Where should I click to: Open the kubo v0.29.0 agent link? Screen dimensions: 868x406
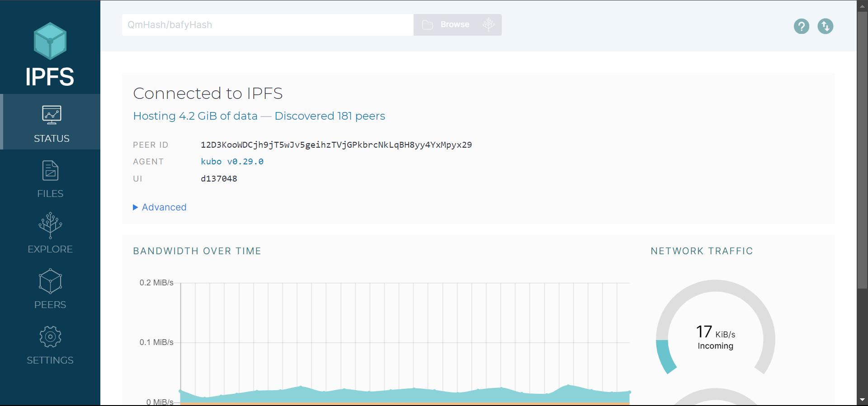pos(232,162)
